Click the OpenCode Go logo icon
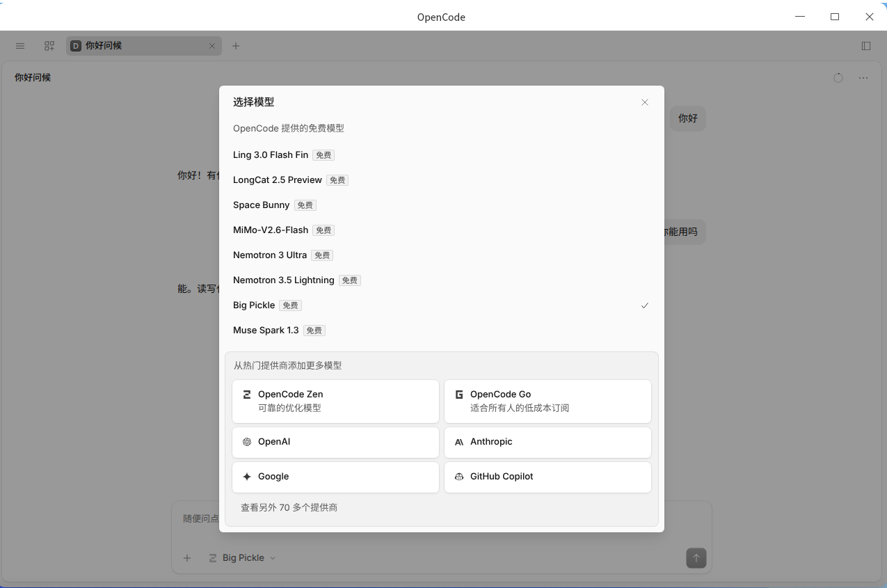Image resolution: width=887 pixels, height=588 pixels. [459, 395]
